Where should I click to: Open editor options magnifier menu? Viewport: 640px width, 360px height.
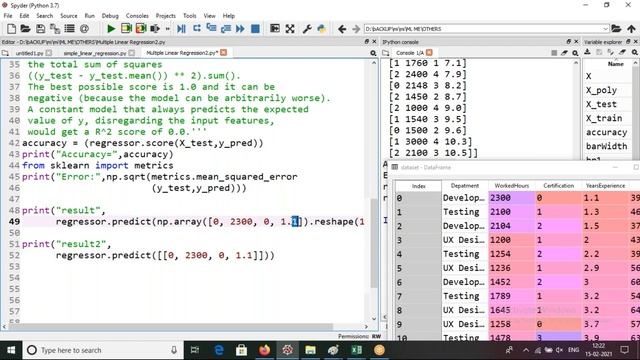[373, 53]
